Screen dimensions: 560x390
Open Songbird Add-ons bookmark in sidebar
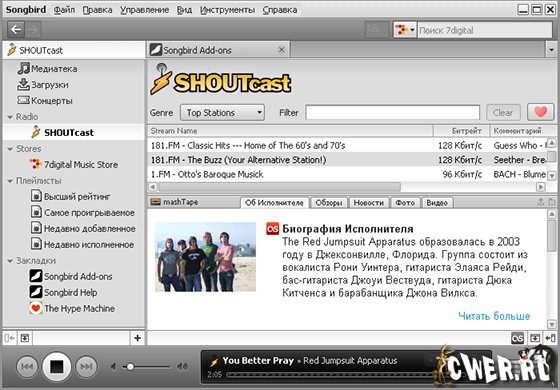click(71, 276)
